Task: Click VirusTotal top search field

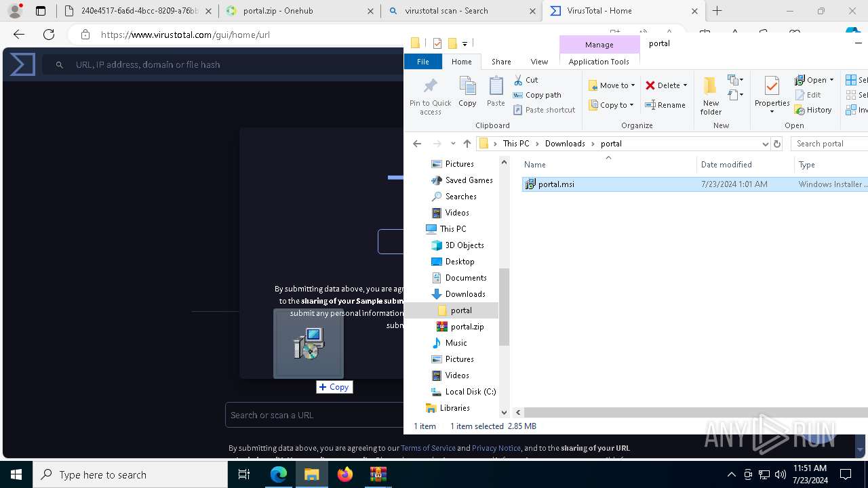Action: pyautogui.click(x=224, y=64)
